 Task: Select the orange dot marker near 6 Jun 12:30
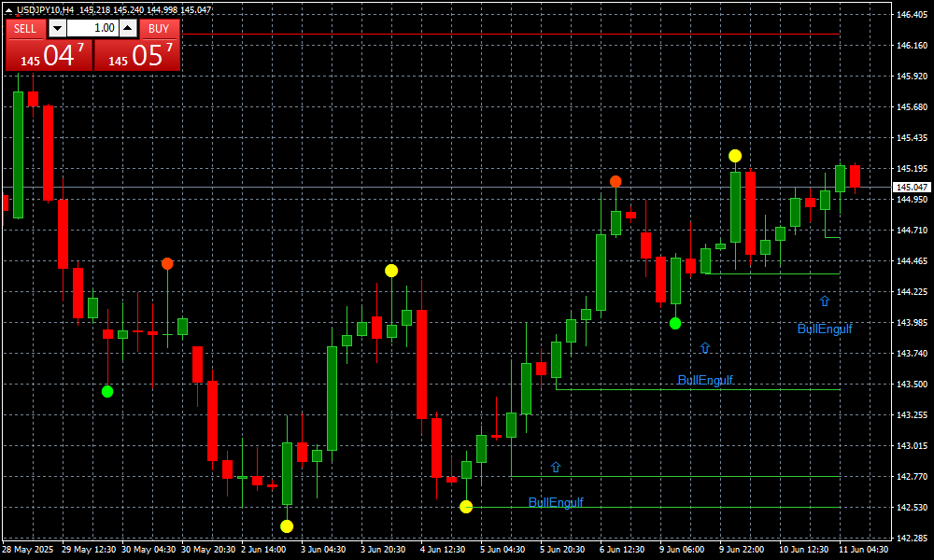click(x=616, y=181)
